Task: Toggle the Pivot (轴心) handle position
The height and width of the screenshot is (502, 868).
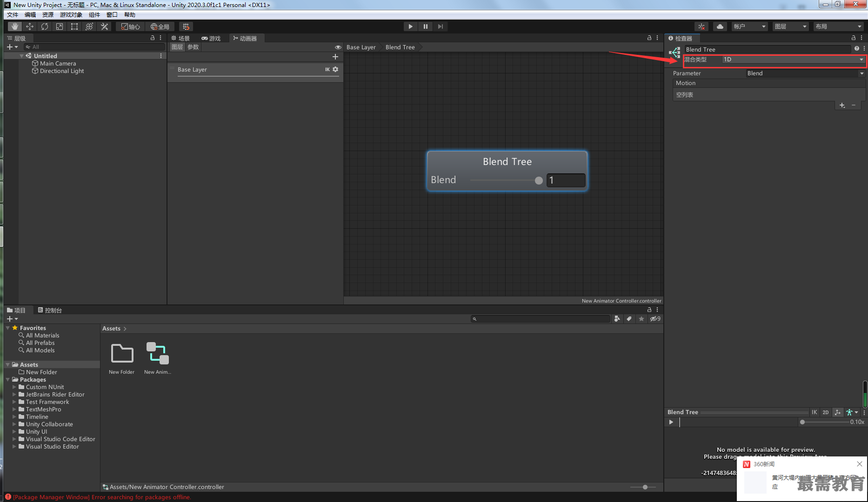Action: (131, 26)
